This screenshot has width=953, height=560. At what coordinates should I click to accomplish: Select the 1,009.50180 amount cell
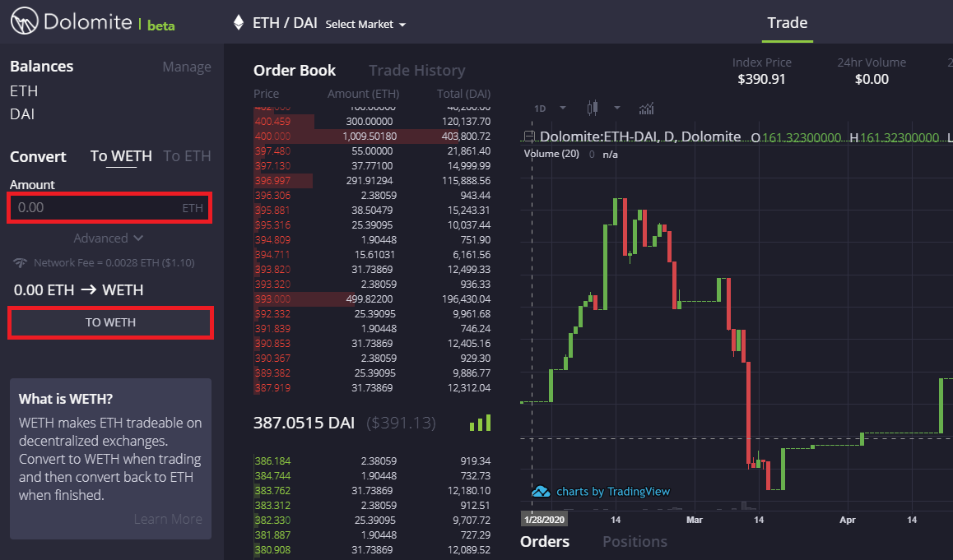[370, 136]
